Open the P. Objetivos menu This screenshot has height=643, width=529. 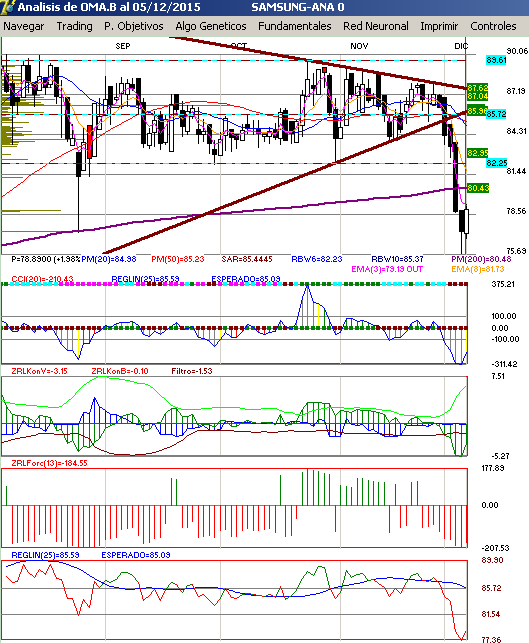click(x=134, y=26)
